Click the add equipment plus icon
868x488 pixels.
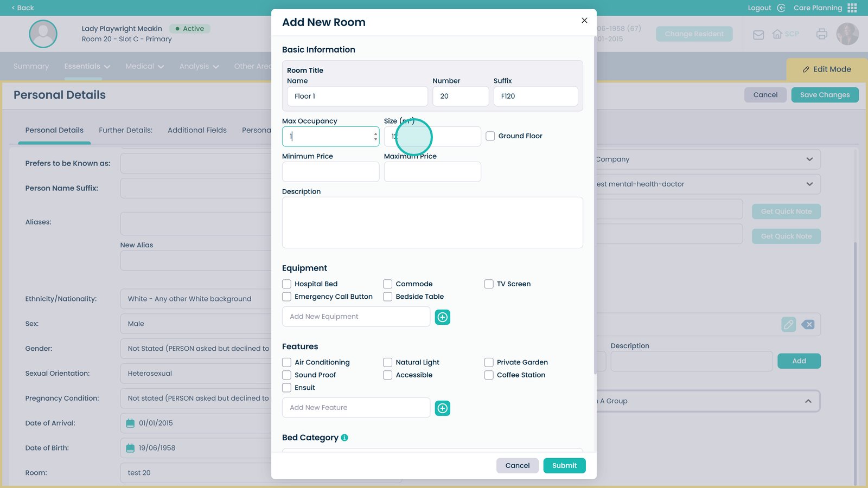[443, 317]
